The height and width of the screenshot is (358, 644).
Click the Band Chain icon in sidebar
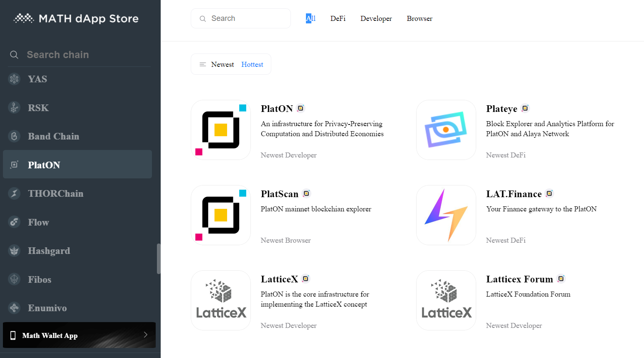click(x=14, y=136)
